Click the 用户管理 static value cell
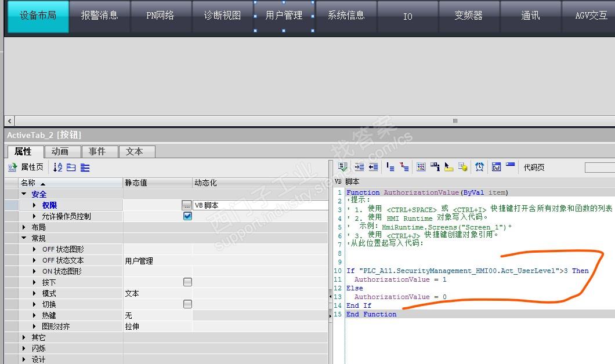The height and width of the screenshot is (364, 615). pyautogui.click(x=158, y=261)
